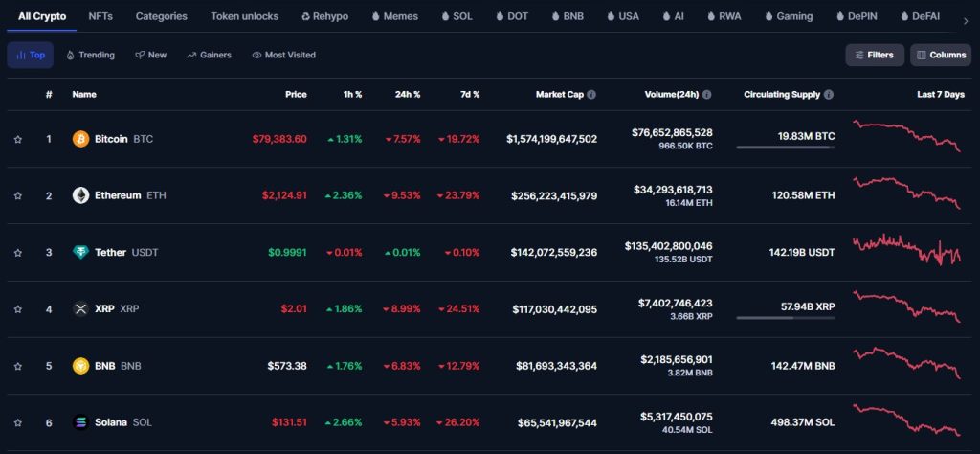Screen dimensions: 980x454
Task: Sort by 1h % column
Action: [x=352, y=95]
